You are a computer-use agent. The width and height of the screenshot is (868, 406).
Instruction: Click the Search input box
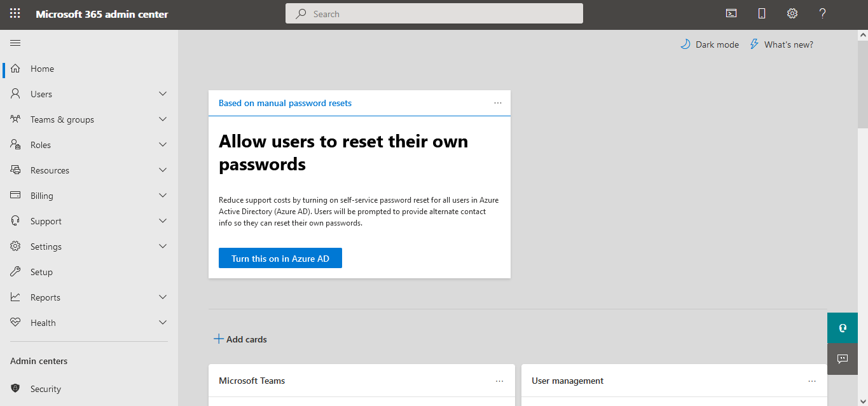[434, 13]
